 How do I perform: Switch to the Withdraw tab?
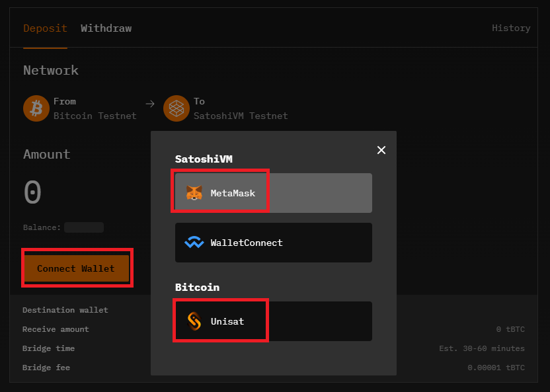click(x=106, y=28)
